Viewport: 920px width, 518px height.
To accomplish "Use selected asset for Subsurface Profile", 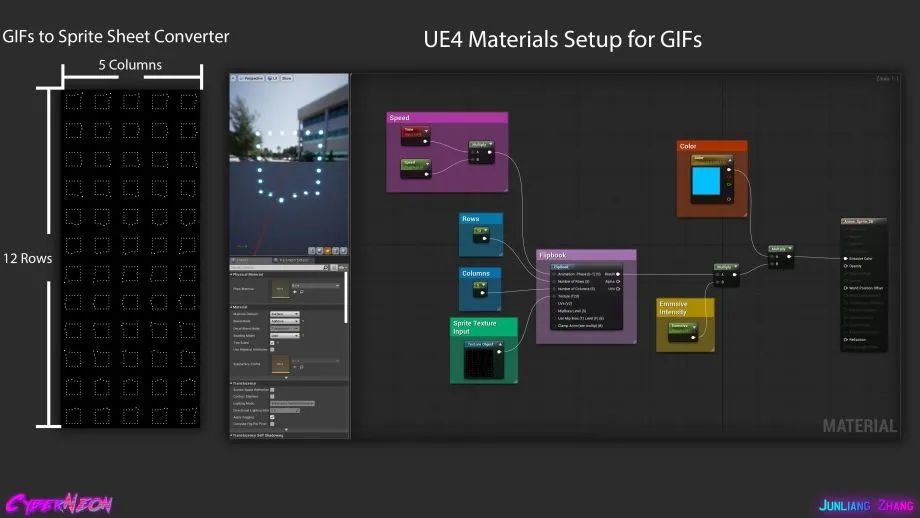I will pyautogui.click(x=295, y=367).
